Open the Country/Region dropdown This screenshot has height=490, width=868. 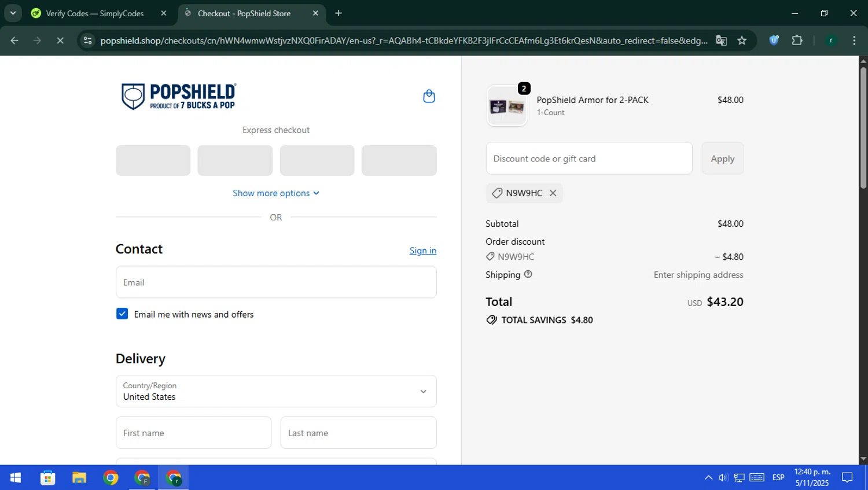coord(276,391)
